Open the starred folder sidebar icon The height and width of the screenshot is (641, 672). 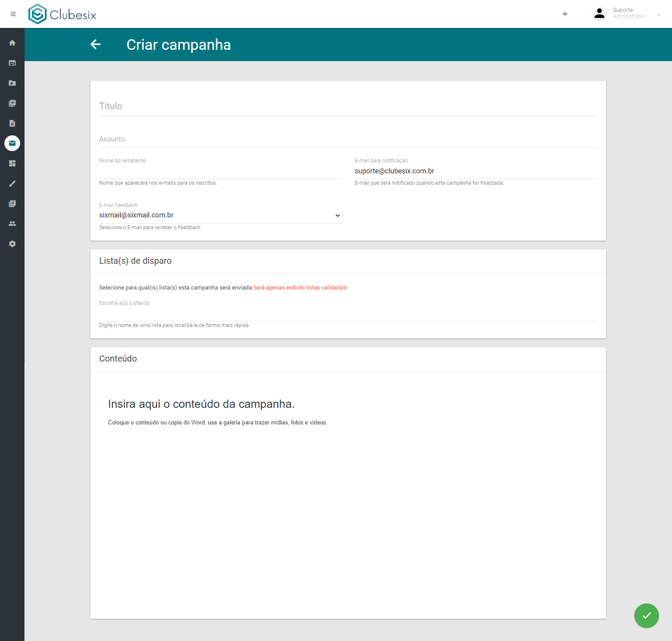click(12, 83)
